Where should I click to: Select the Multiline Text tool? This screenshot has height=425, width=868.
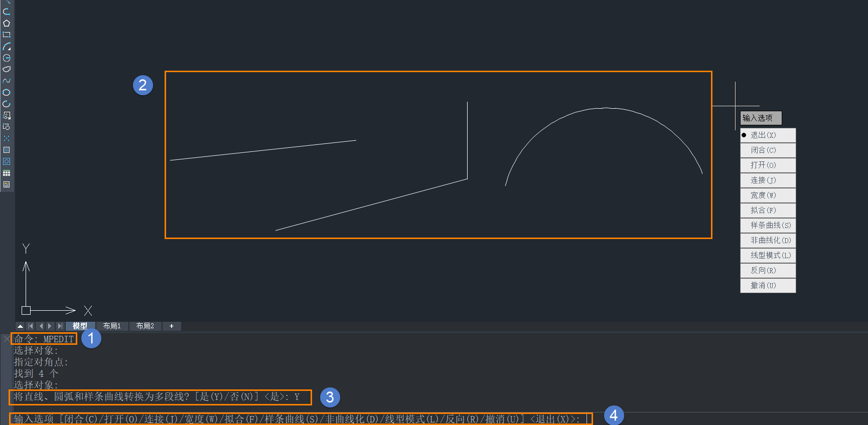[7, 184]
